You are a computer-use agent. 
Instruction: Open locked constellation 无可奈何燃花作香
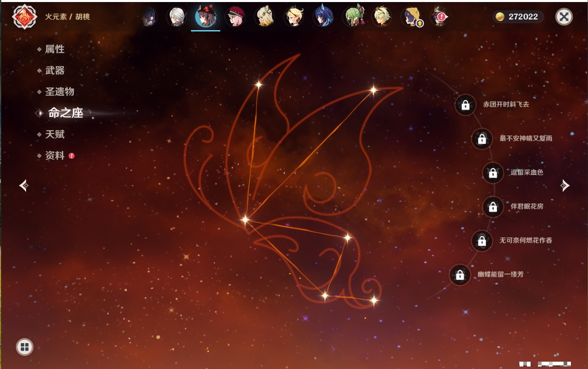point(482,241)
